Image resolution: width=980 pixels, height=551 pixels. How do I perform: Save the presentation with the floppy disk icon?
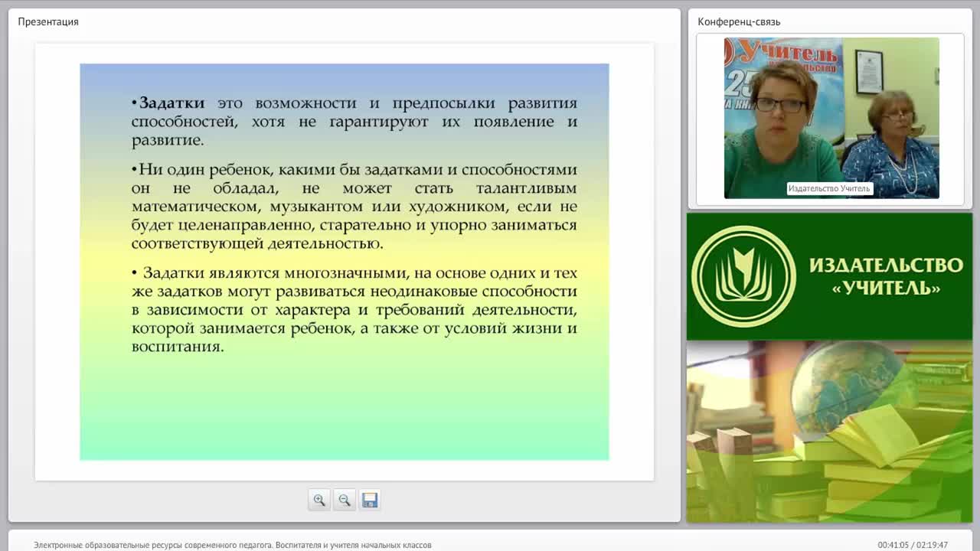[x=370, y=500]
